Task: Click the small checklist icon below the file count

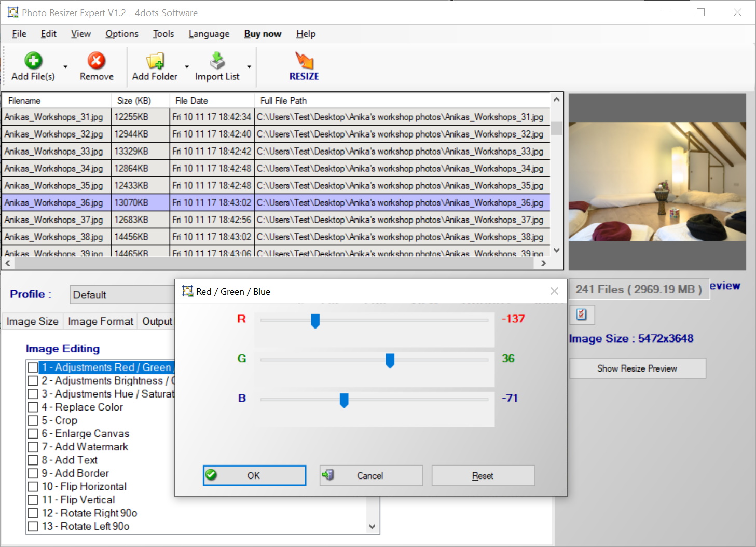Action: point(582,314)
